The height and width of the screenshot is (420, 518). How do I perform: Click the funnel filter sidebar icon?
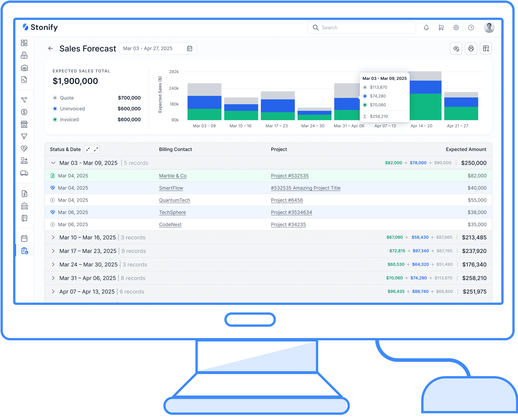point(24,137)
